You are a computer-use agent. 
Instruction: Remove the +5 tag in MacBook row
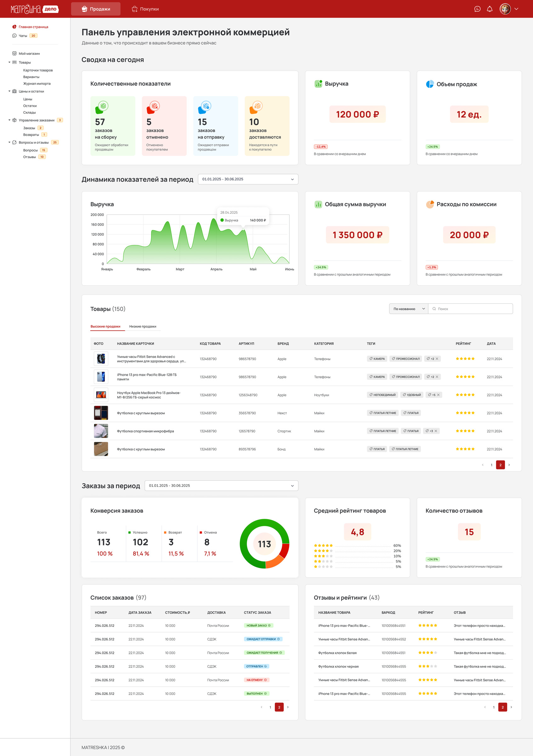(x=438, y=395)
